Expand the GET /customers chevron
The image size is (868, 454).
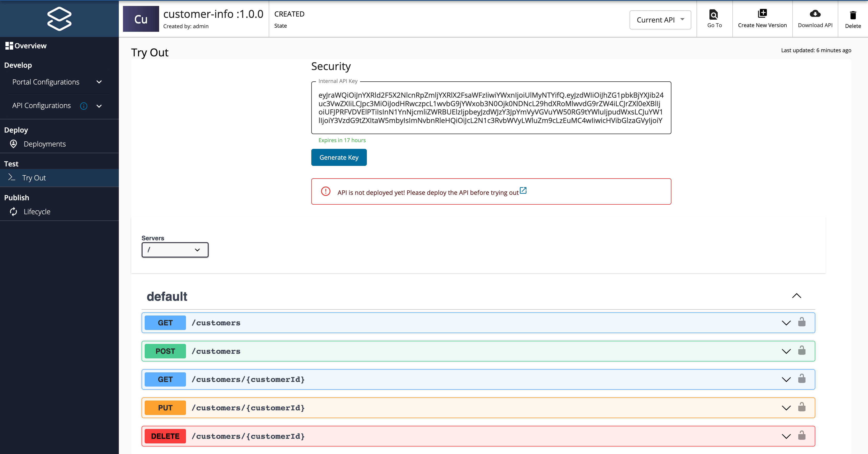click(786, 323)
